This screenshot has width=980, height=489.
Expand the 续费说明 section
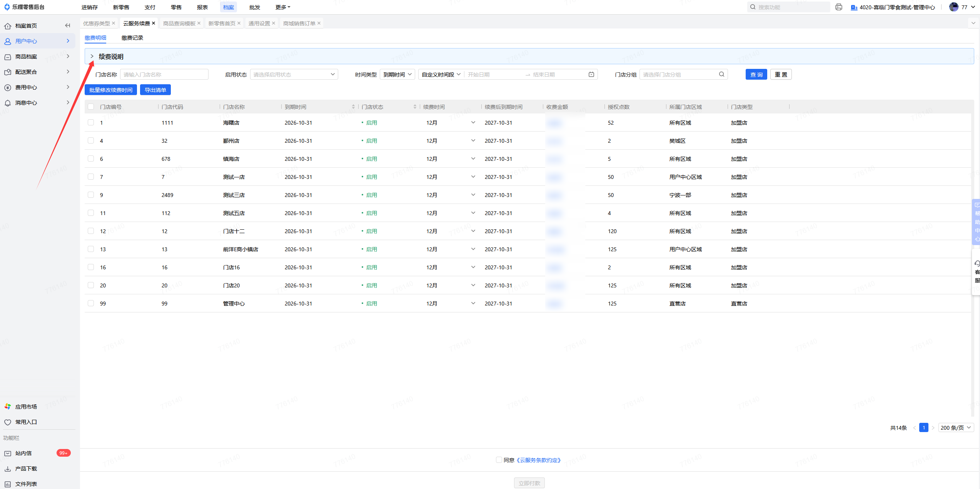coord(92,56)
